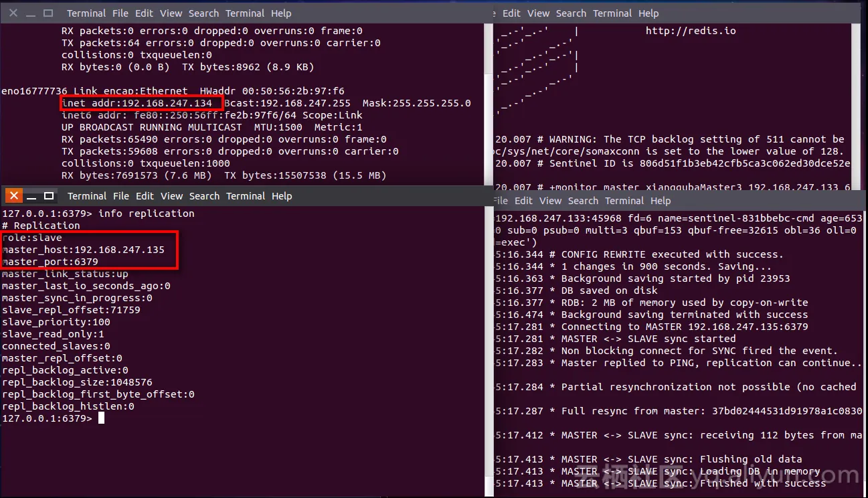This screenshot has height=498, width=868.
Task: Close the info replication terminal with orange button
Action: (14, 195)
